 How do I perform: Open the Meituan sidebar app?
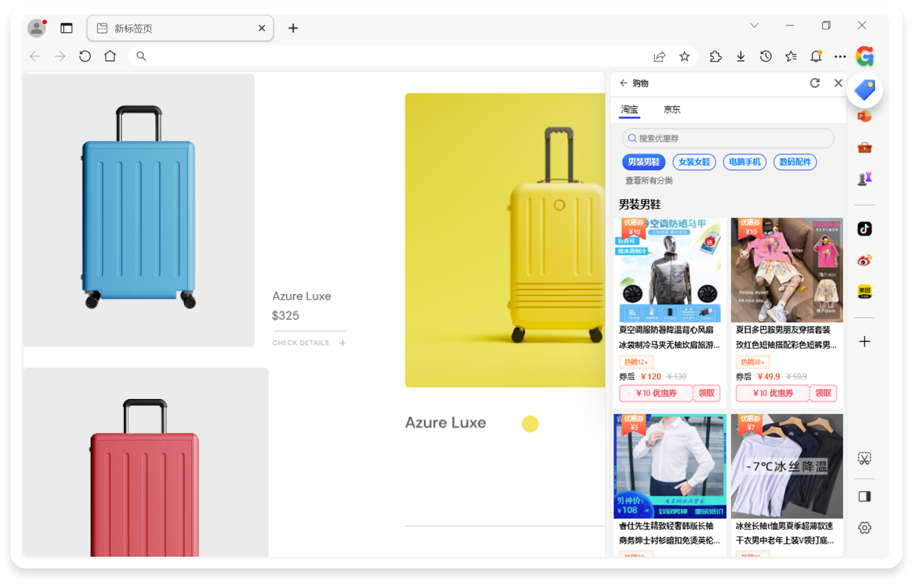pos(865,291)
